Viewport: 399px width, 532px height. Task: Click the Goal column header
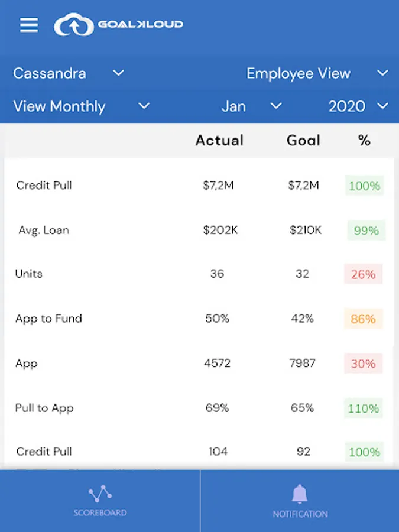303,140
